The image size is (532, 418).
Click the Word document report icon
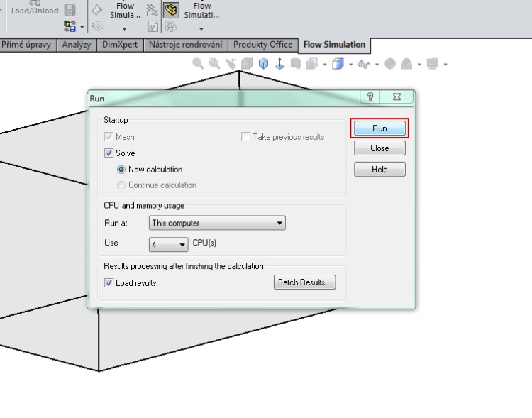(153, 26)
